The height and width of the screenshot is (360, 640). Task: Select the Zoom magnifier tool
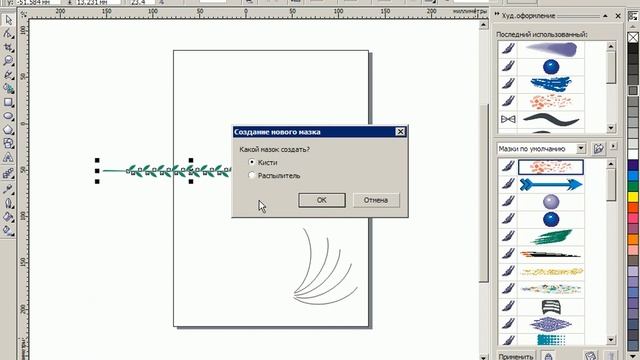pyautogui.click(x=8, y=61)
